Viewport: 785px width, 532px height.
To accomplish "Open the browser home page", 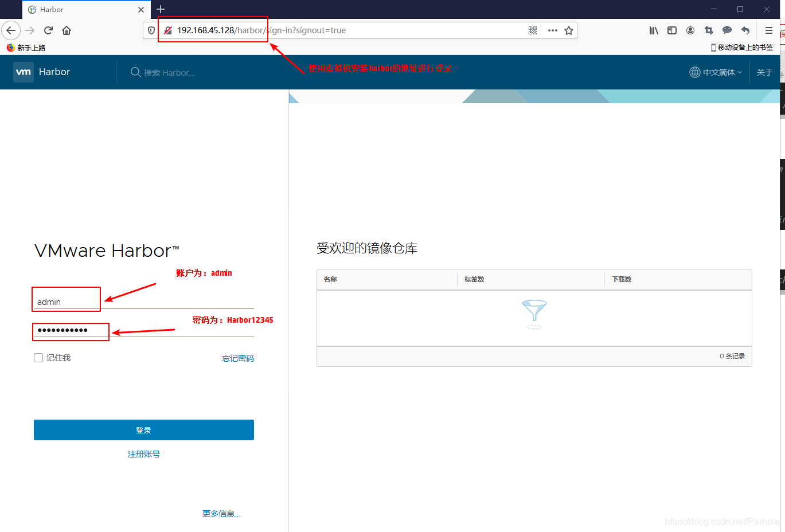I will 67,30.
